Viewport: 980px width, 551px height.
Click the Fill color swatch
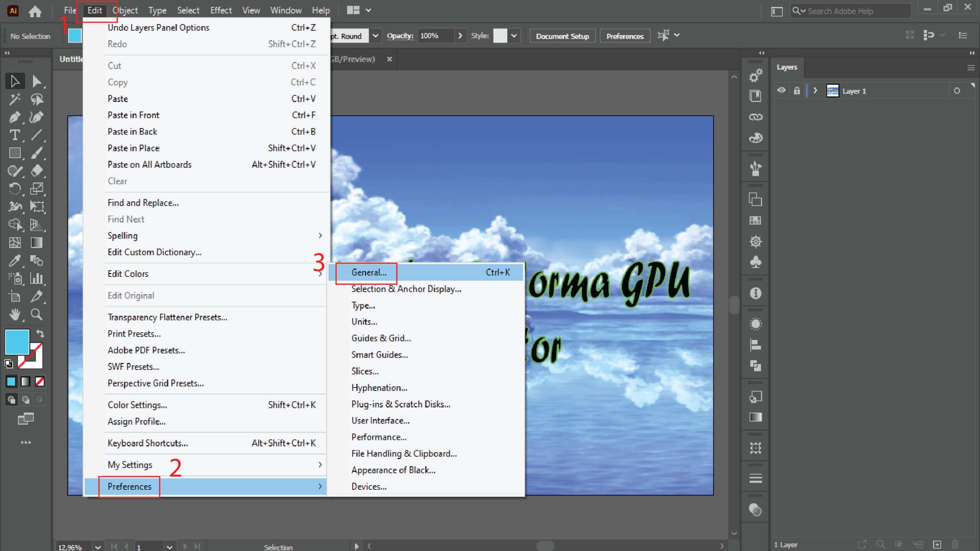point(17,342)
